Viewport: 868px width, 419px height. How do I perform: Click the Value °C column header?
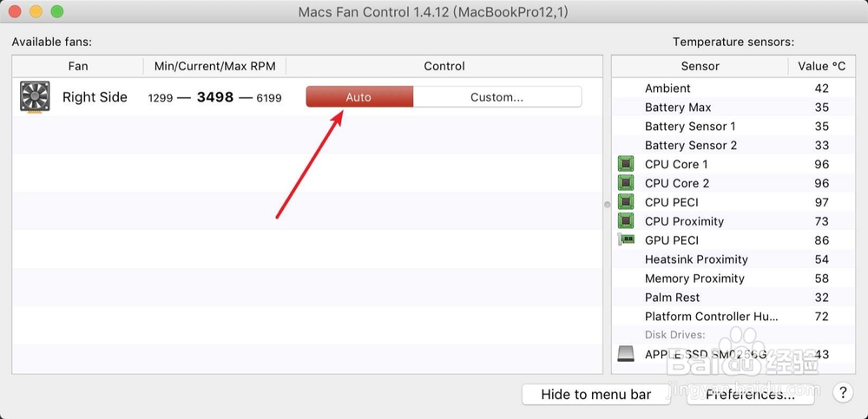tap(822, 67)
